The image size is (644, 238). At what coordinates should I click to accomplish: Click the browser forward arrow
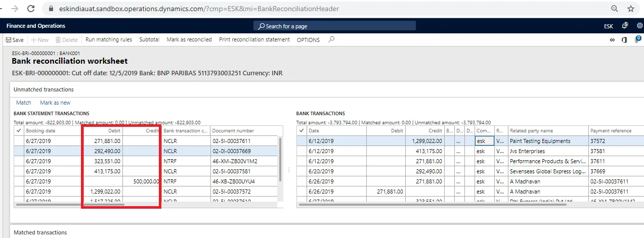pyautogui.click(x=15, y=9)
